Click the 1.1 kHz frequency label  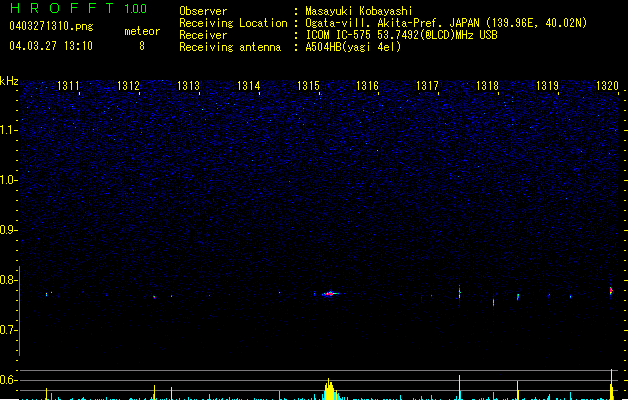point(8,130)
